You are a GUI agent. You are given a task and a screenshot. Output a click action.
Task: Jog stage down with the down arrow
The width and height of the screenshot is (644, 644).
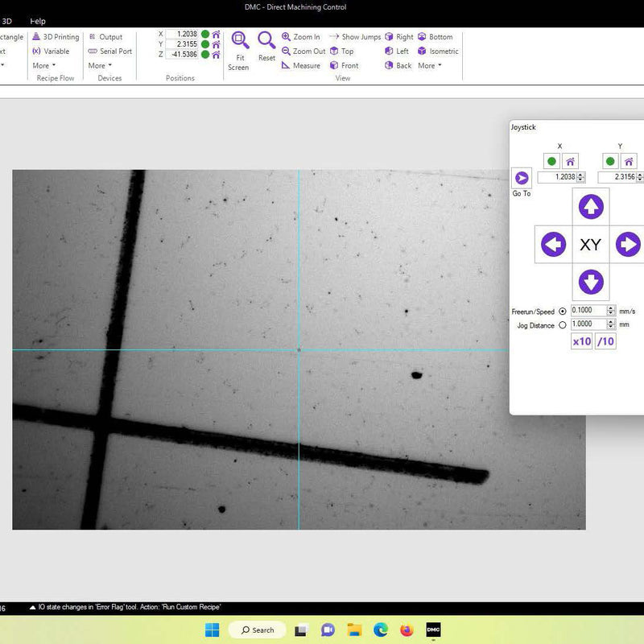click(x=591, y=282)
